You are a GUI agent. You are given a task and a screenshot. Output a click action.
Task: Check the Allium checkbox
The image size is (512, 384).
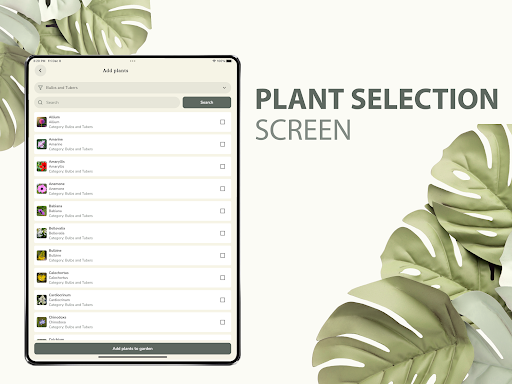(223, 122)
